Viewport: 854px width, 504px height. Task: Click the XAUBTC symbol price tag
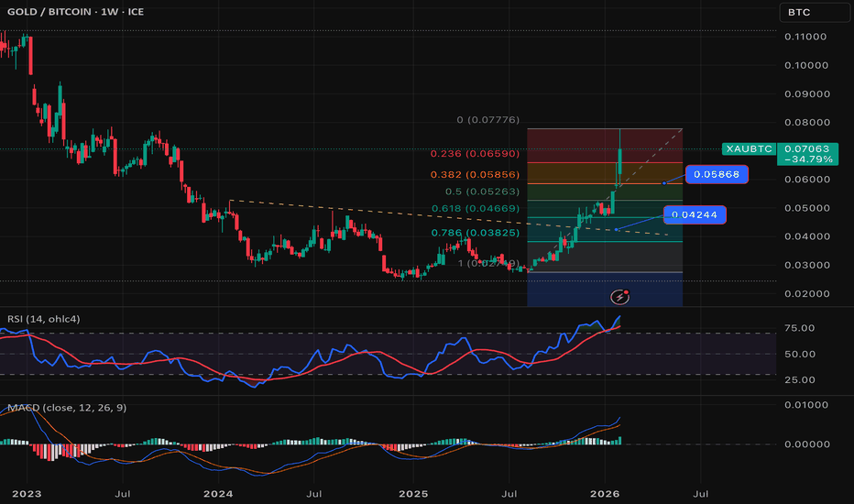tap(749, 148)
